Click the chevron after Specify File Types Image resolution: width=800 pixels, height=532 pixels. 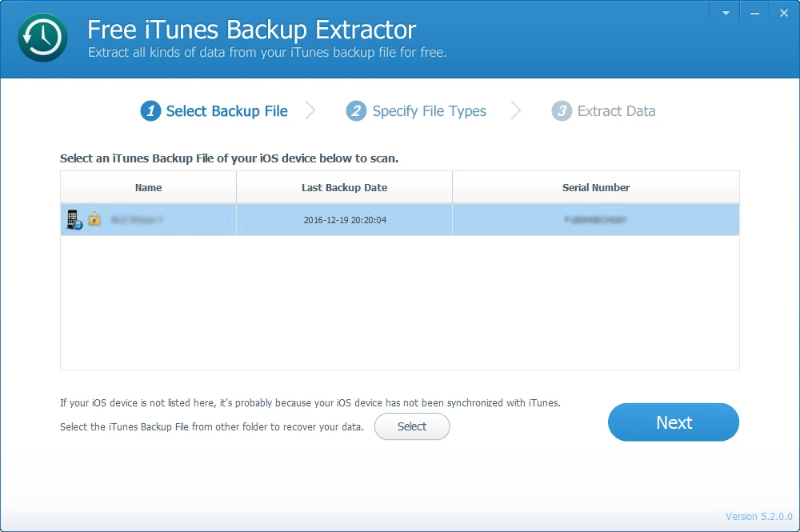coord(515,111)
